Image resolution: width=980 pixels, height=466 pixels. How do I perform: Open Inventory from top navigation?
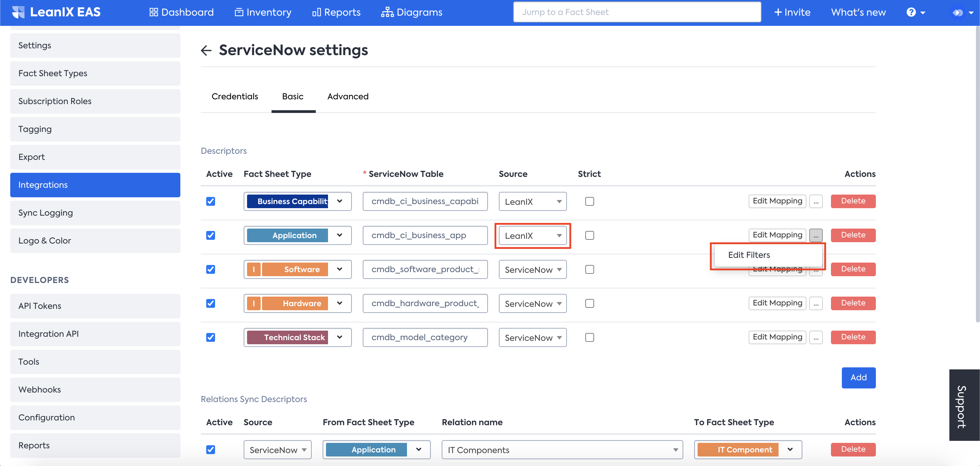click(x=263, y=12)
